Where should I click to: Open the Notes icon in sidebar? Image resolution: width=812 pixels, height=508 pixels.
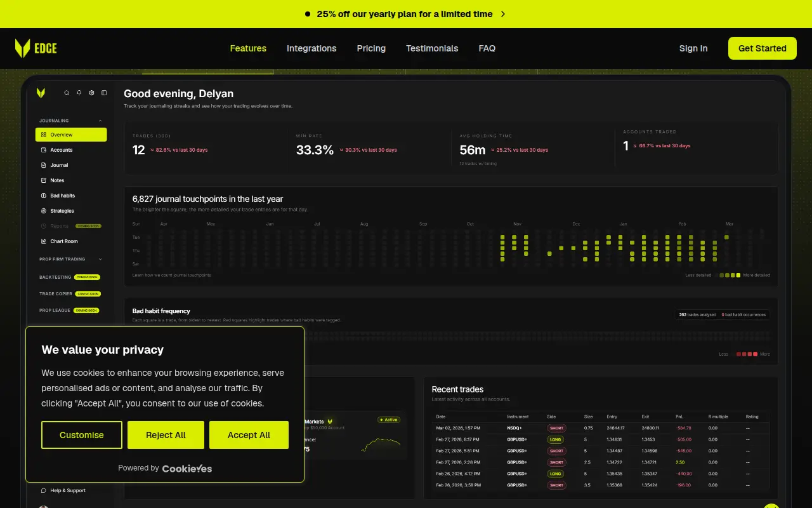click(x=44, y=180)
